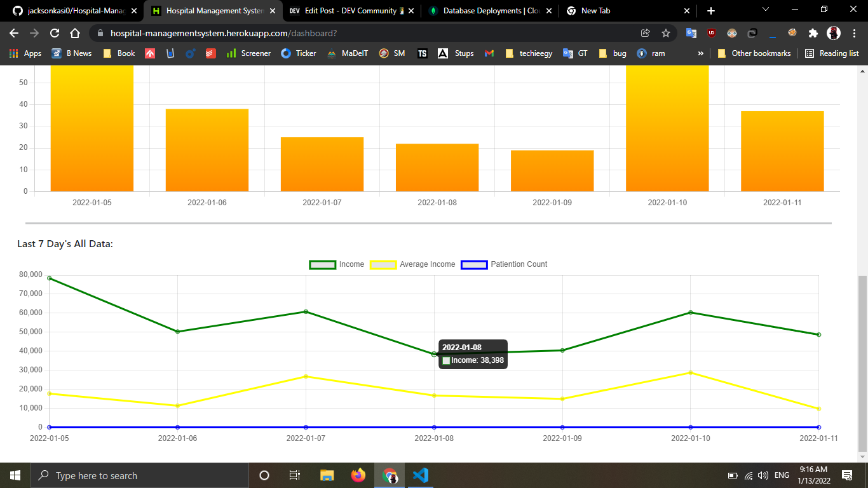Launch Firefox from the taskbar
The image size is (868, 488).
click(358, 475)
